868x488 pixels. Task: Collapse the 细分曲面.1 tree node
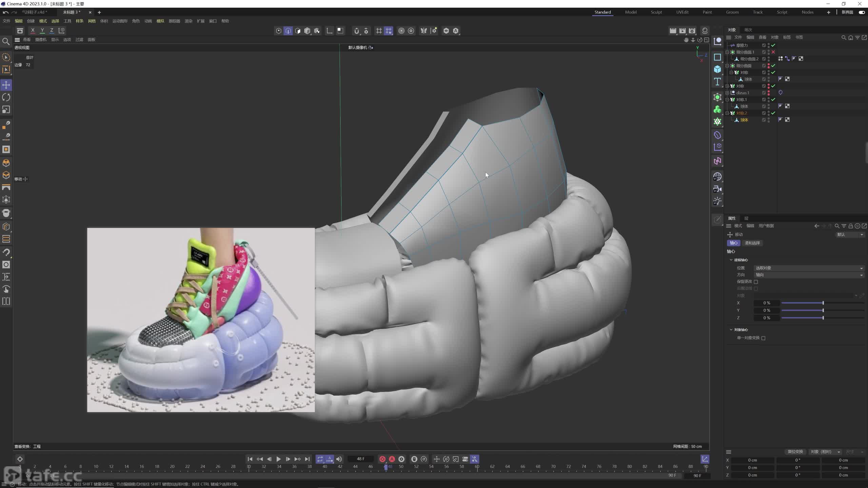[x=727, y=52]
